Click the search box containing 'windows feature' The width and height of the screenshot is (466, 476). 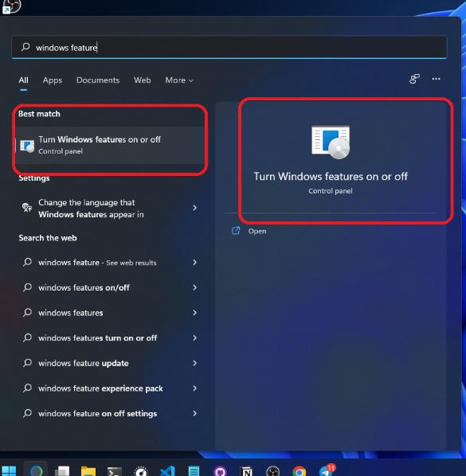coord(229,47)
